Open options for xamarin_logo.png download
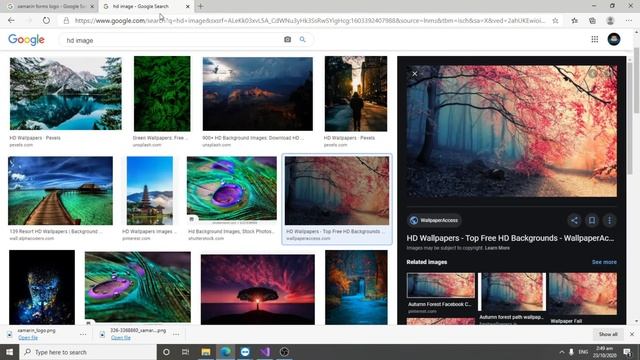Screen dimensions: 640x360 click(x=83, y=334)
